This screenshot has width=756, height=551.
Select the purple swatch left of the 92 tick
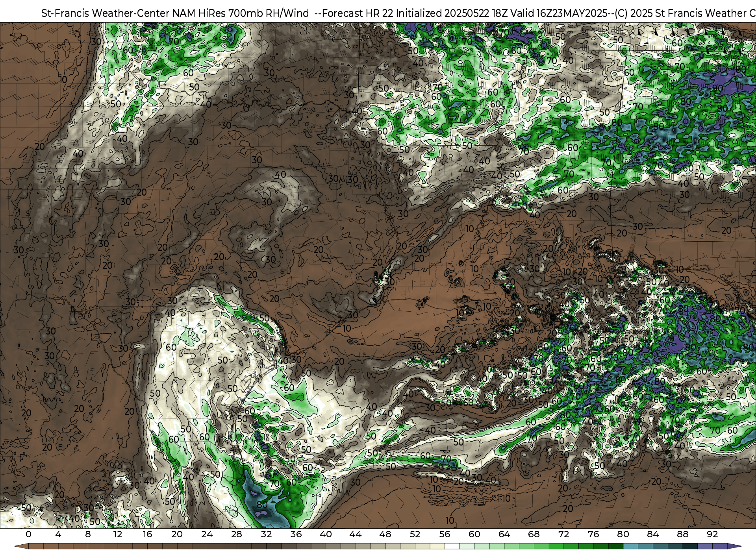[705, 546]
